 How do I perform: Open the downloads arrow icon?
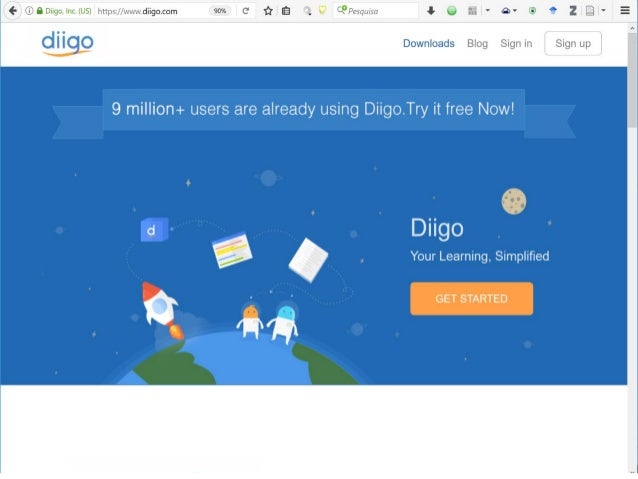431,11
